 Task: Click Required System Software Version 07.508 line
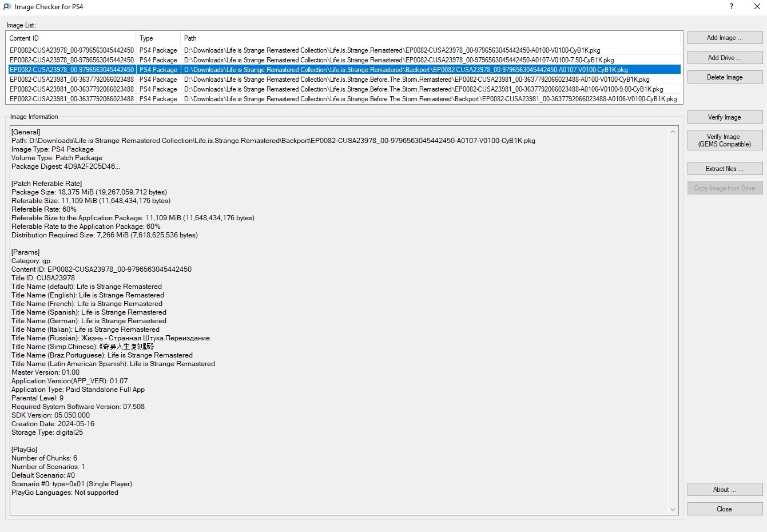click(x=78, y=407)
